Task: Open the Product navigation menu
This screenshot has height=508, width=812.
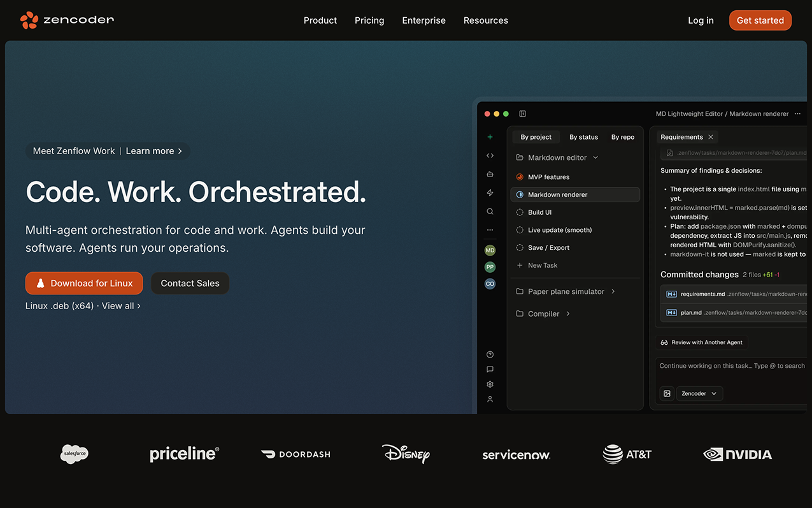Action: click(320, 20)
